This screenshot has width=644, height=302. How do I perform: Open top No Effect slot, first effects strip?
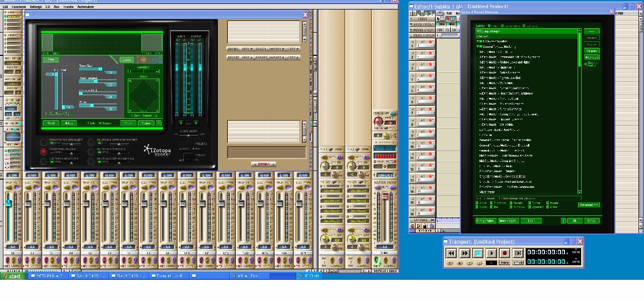[332, 191]
